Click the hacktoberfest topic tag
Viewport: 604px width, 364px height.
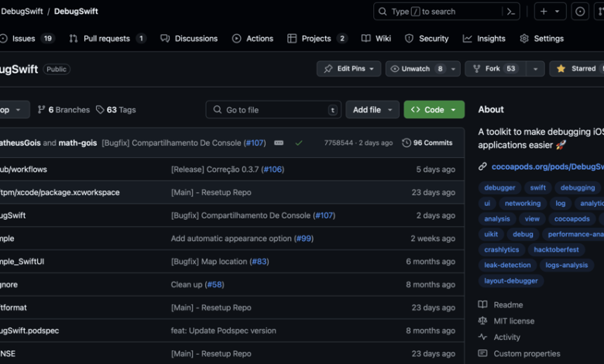556,250
